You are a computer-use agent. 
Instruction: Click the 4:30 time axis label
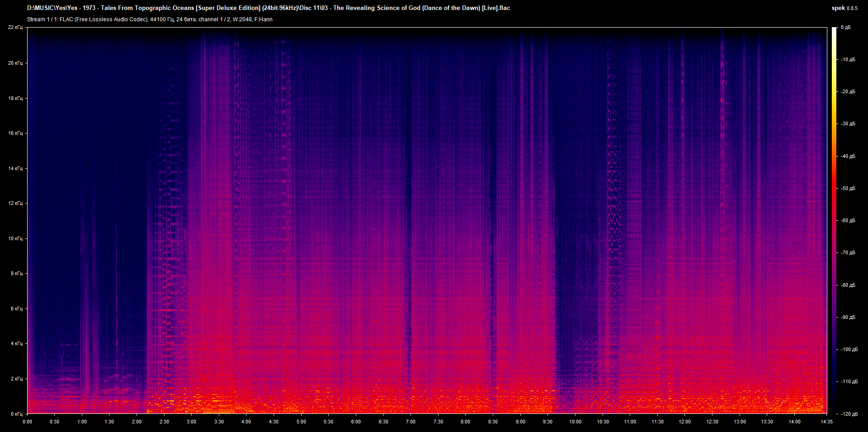(274, 422)
